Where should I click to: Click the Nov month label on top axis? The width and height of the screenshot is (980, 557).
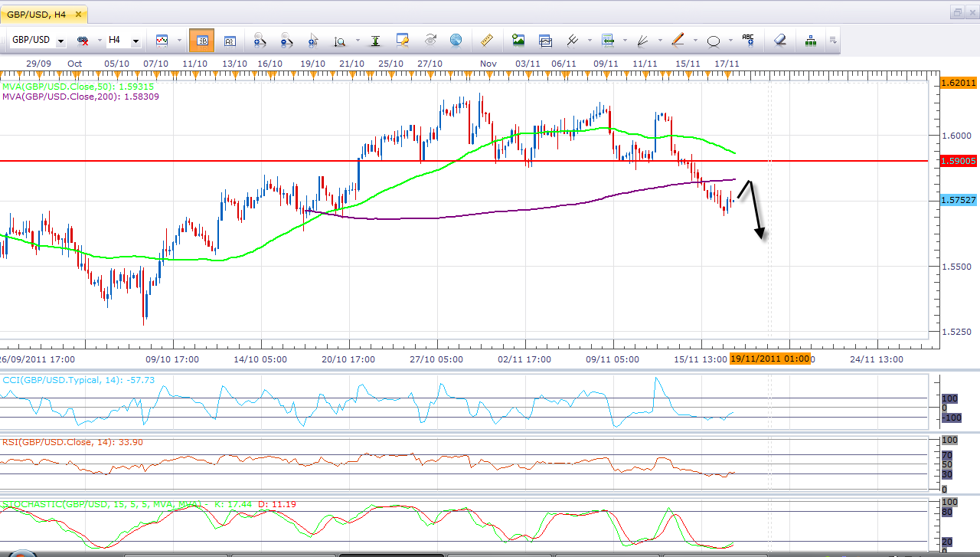[488, 64]
